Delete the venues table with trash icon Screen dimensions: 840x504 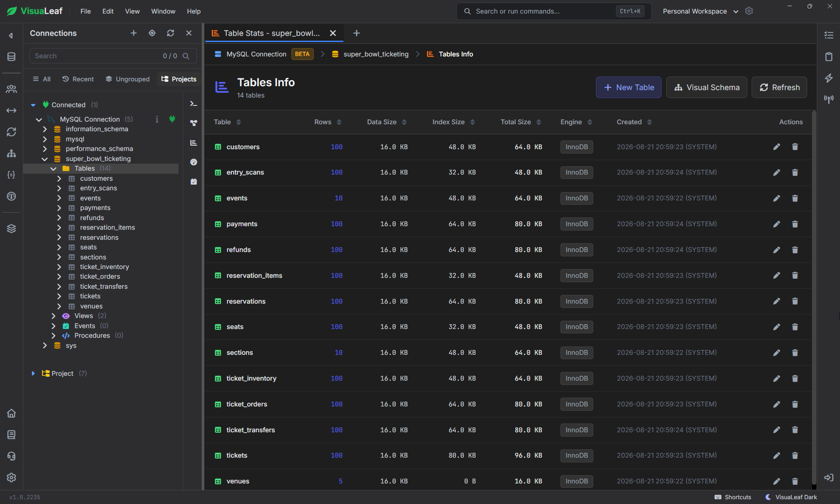[x=795, y=481]
